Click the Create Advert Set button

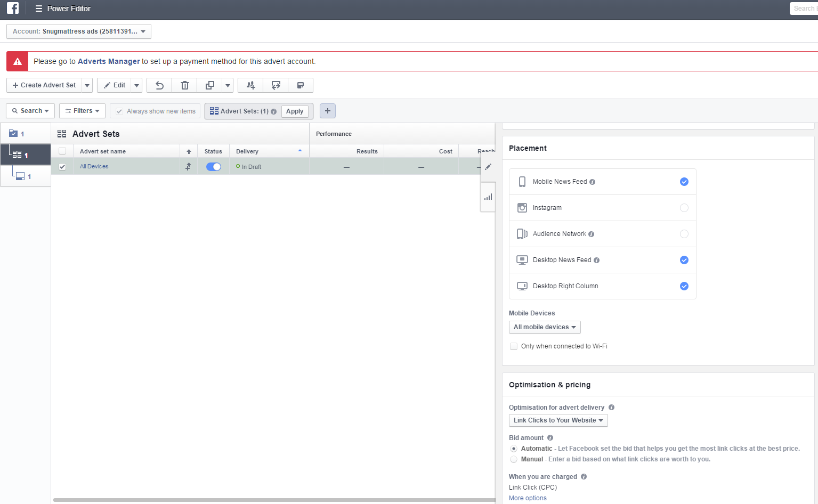[44, 85]
